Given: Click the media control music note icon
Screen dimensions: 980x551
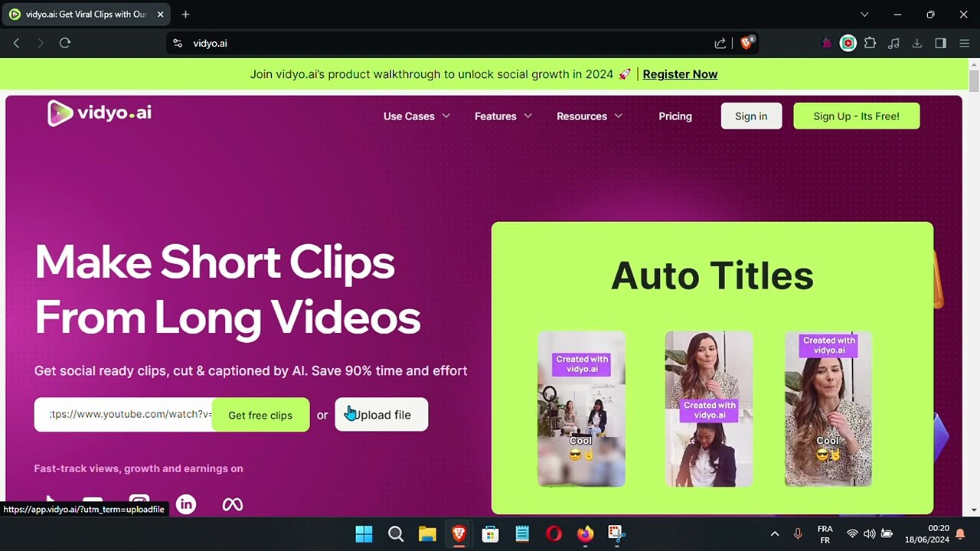Looking at the screenshot, I should coord(893,44).
